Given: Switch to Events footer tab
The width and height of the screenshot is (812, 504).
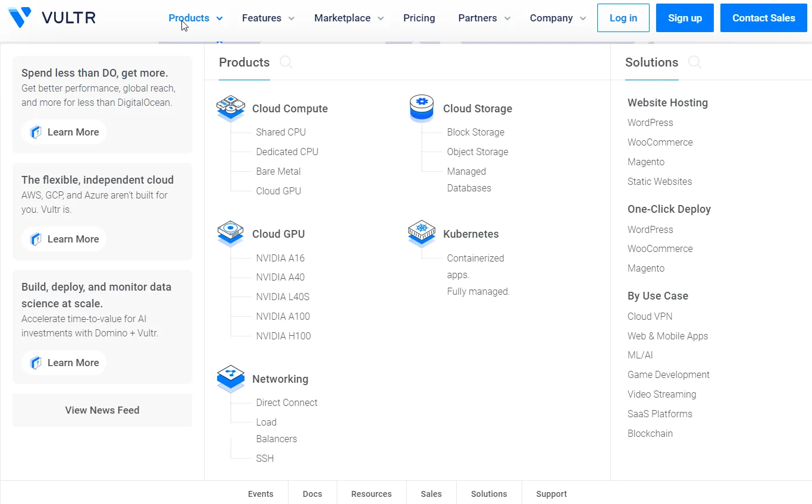Looking at the screenshot, I should coord(261,494).
